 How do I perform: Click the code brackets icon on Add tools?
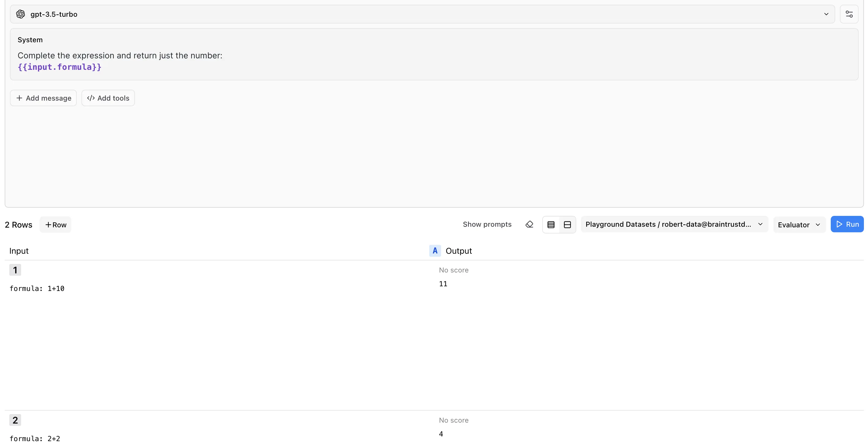pyautogui.click(x=91, y=98)
